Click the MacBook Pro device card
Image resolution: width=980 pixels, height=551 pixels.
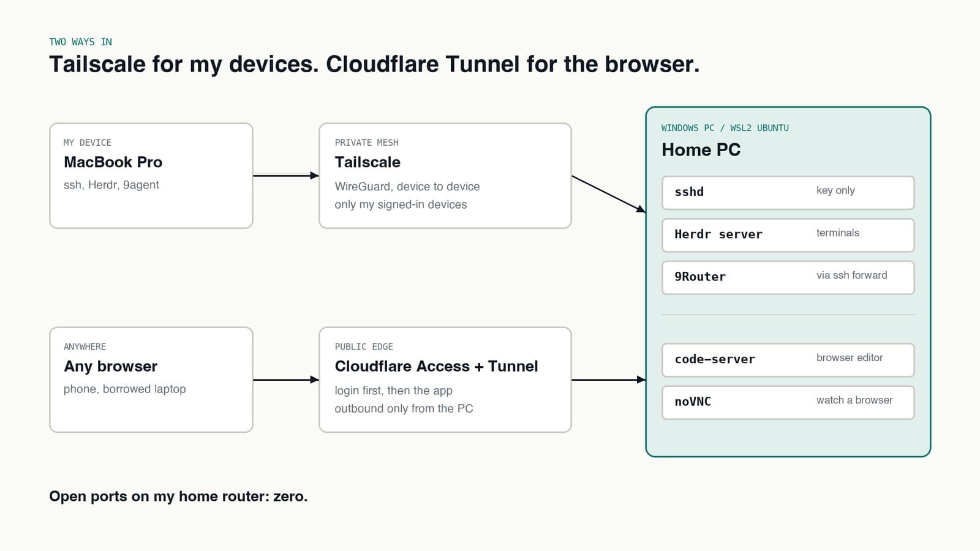point(151,176)
